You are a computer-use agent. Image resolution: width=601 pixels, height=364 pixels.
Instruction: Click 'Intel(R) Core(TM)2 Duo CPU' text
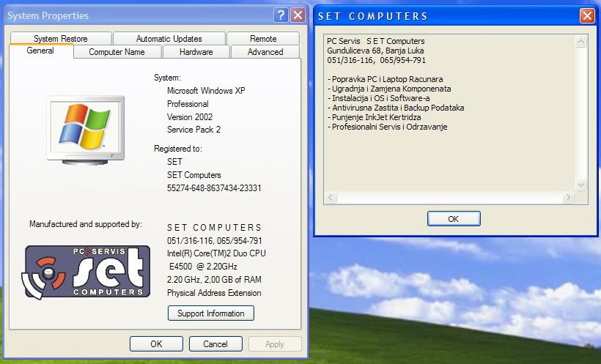[216, 253]
